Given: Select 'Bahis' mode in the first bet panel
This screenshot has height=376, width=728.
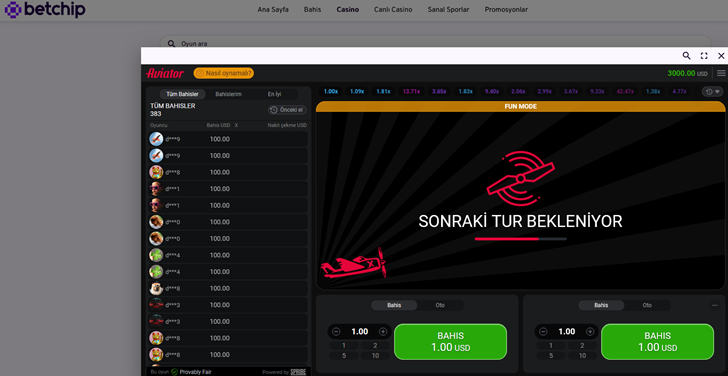Looking at the screenshot, I should click(394, 305).
